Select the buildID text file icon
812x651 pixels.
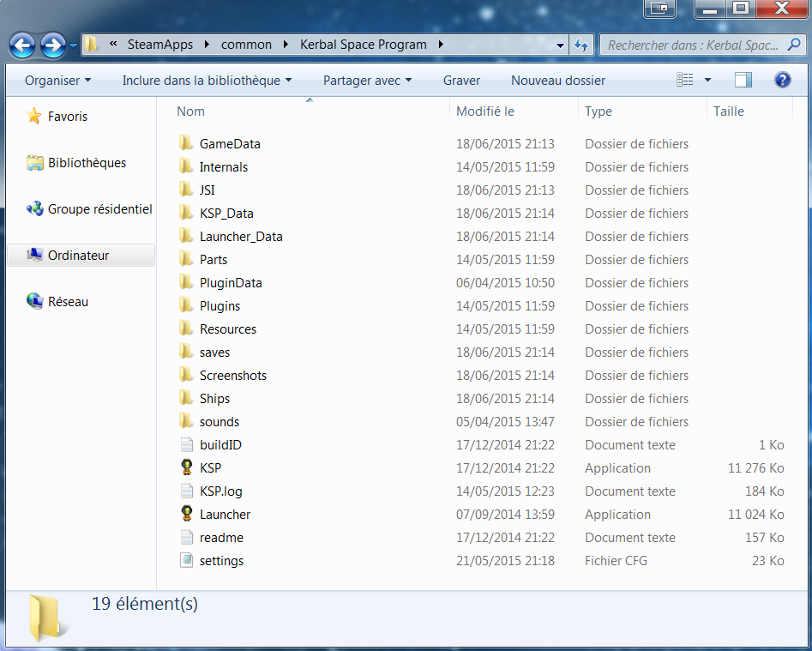pyautogui.click(x=186, y=444)
